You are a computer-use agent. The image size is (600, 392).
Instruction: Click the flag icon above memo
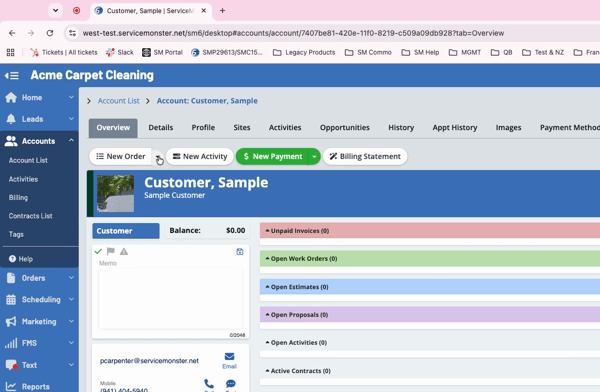coord(111,251)
